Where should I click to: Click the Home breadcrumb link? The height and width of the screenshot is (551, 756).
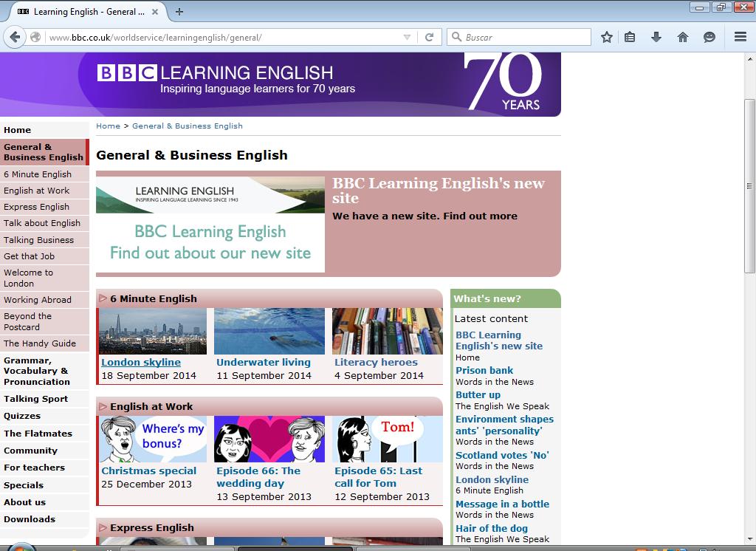tap(108, 126)
